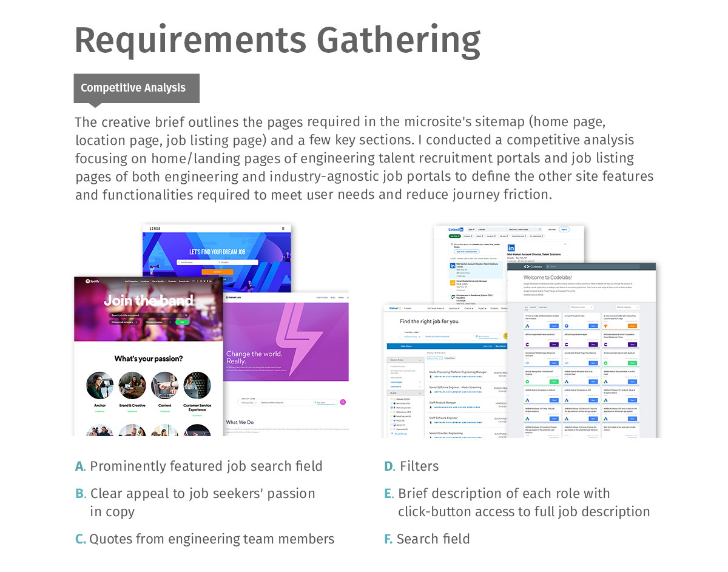Open the Content team thumbnail
Viewport: 728px width, 572px height.
(x=164, y=385)
